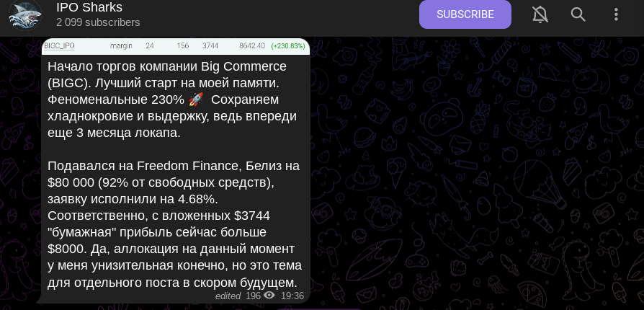Click the edited label on the message

point(228,296)
